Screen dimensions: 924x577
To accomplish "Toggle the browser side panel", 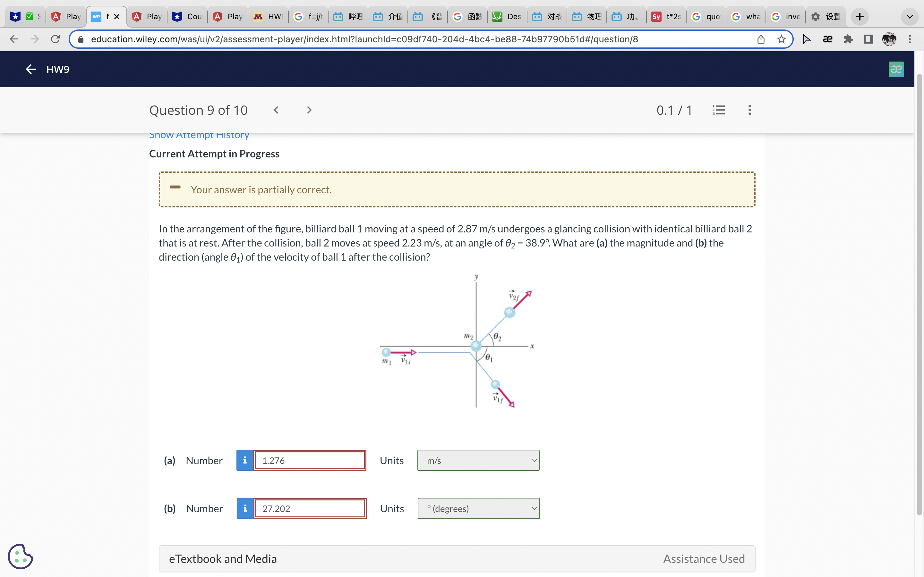I will (x=868, y=39).
